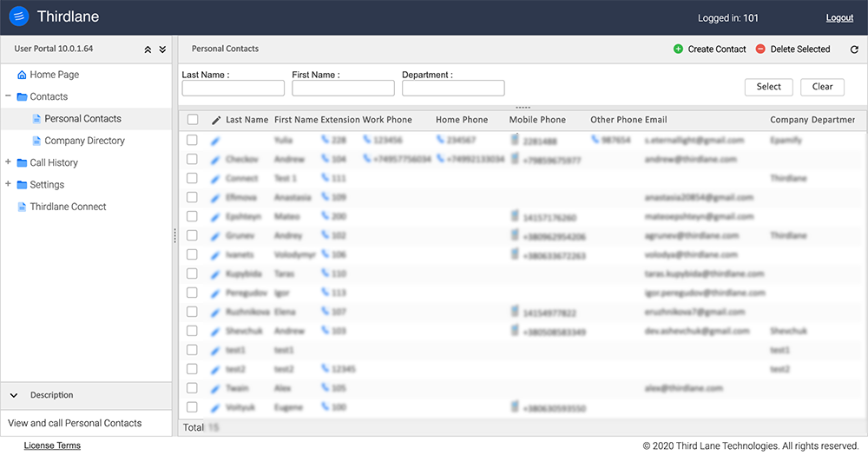Click the Select filter button
The image size is (868, 455).
click(x=768, y=87)
